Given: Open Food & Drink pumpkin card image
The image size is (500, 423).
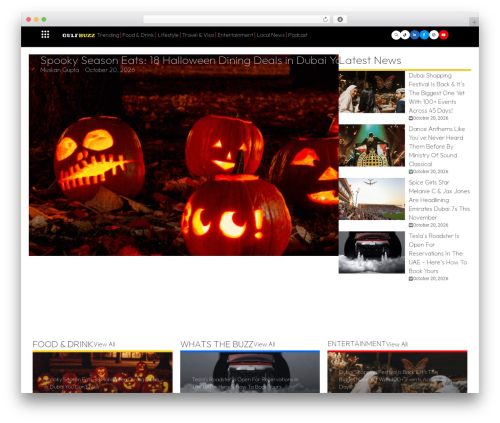Looking at the screenshot, I should pos(103,372).
